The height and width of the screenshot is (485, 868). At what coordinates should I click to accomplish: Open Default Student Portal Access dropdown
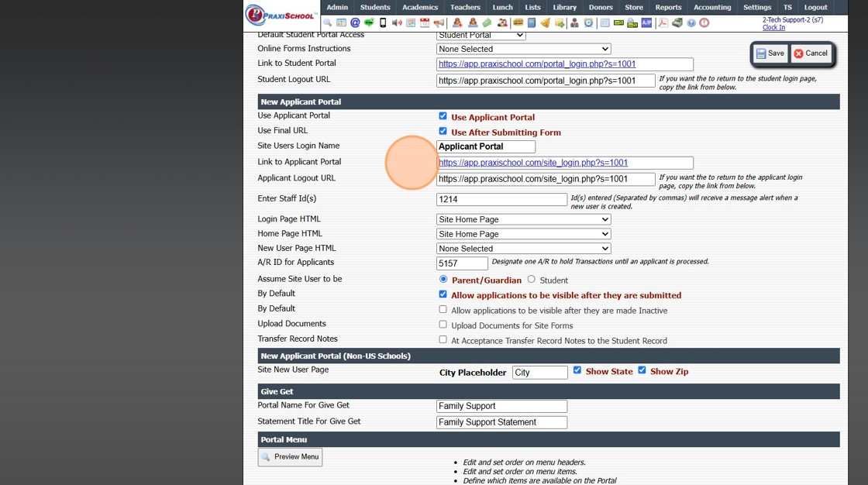pos(481,36)
